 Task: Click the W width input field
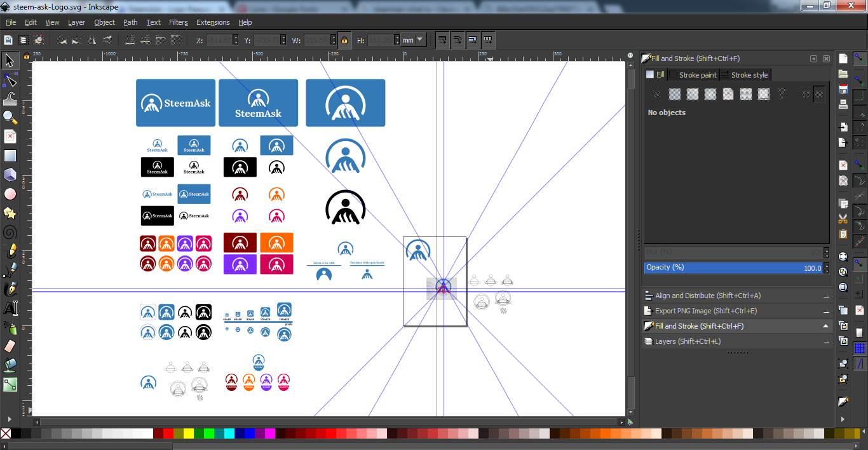(316, 40)
